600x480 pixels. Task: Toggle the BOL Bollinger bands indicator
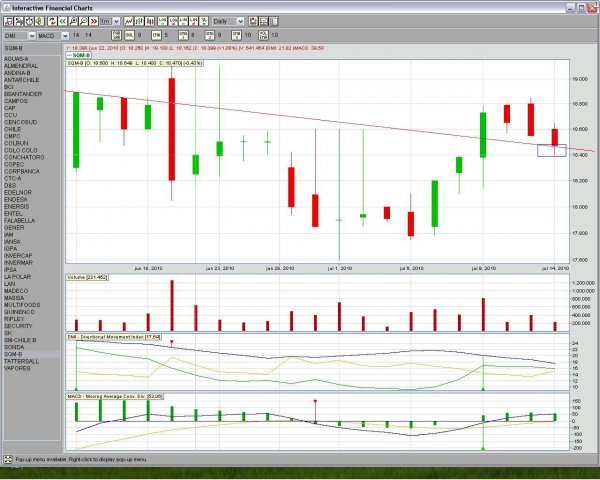pyautogui.click(x=129, y=35)
